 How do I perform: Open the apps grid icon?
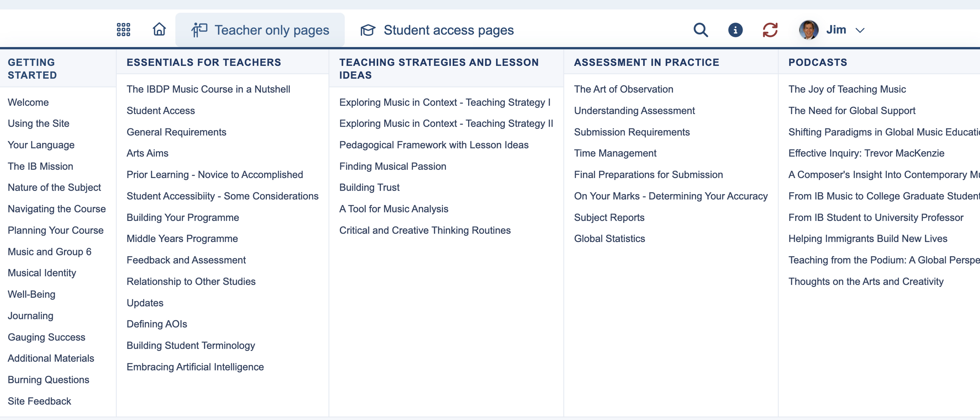click(123, 29)
